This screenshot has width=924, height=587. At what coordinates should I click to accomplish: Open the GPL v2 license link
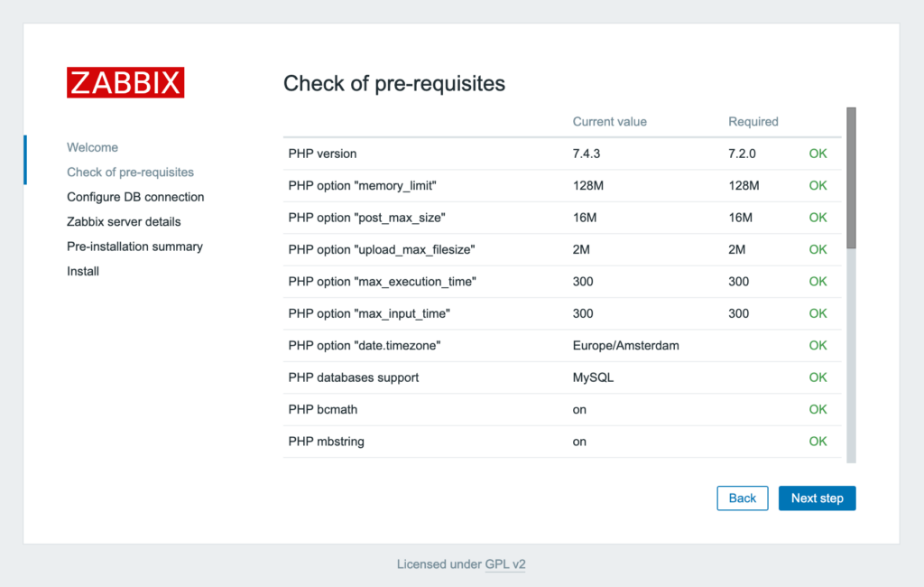pos(505,564)
